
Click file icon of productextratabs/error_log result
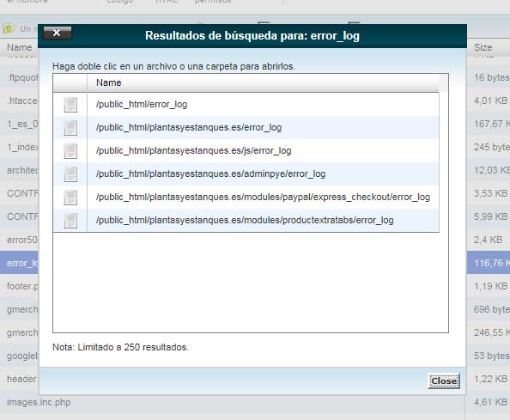point(70,221)
